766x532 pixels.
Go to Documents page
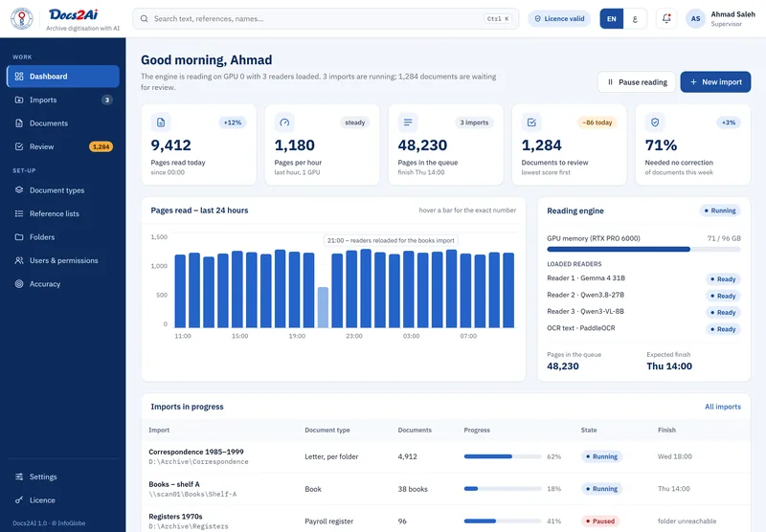click(63, 123)
